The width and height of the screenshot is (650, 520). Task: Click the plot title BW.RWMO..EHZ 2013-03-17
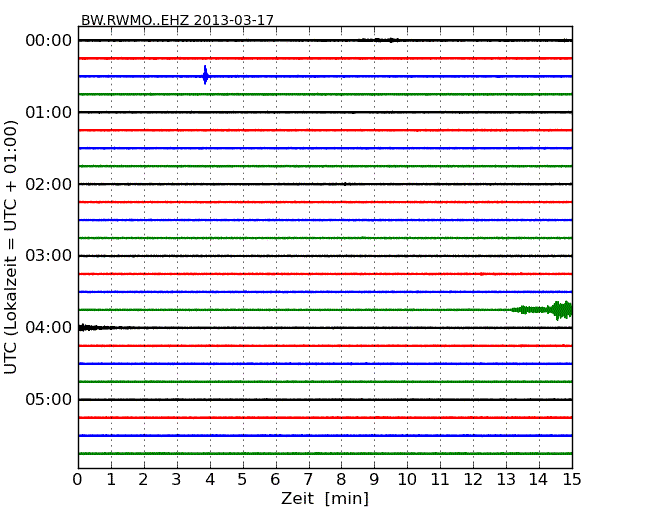coord(177,20)
